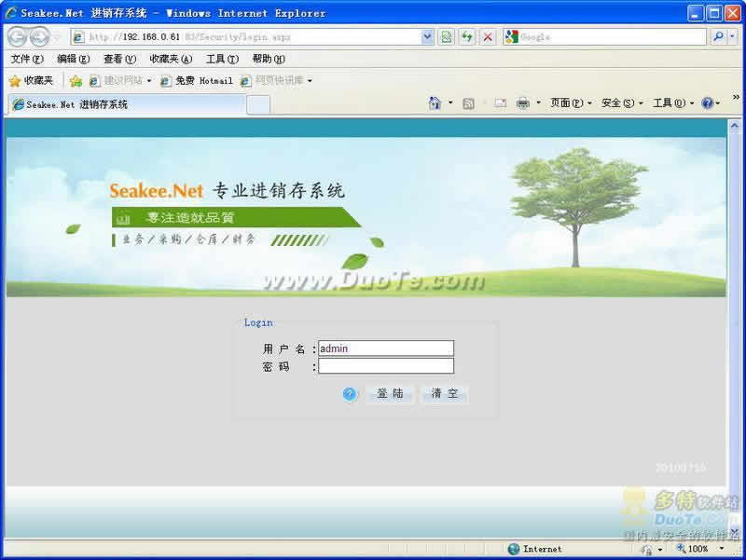Click the 清空 clear button
746x560 pixels.
(x=445, y=393)
